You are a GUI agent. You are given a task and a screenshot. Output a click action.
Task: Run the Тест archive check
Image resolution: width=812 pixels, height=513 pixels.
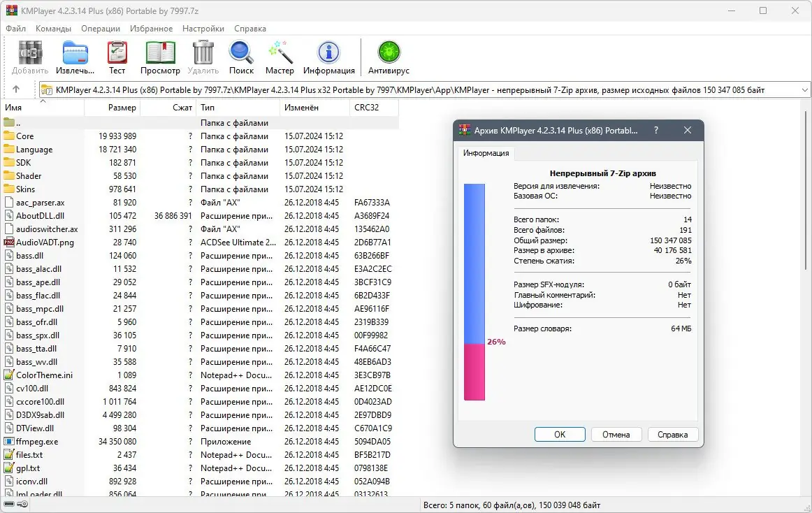pyautogui.click(x=117, y=52)
